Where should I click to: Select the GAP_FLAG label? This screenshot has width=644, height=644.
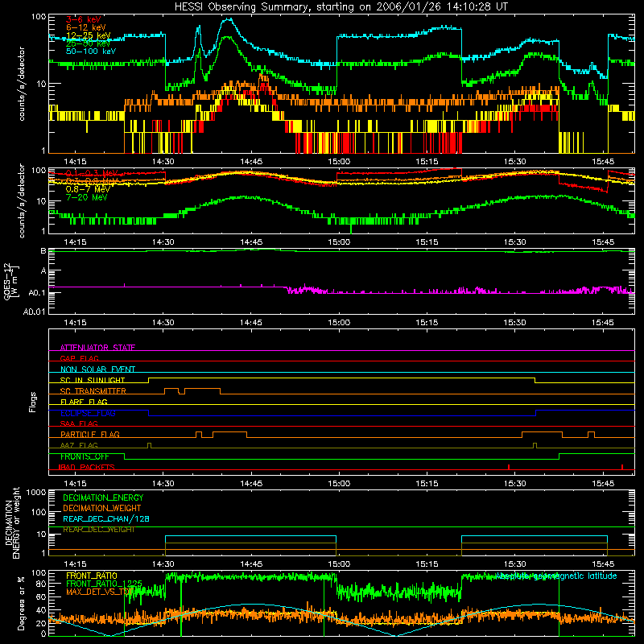[x=79, y=358]
